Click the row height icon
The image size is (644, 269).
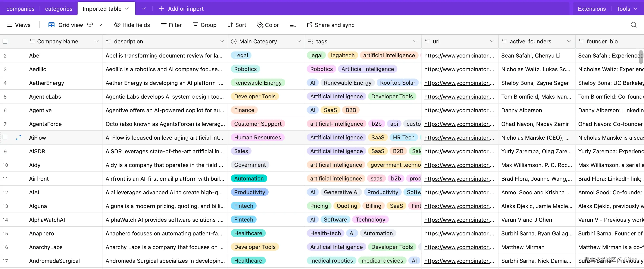click(x=293, y=25)
